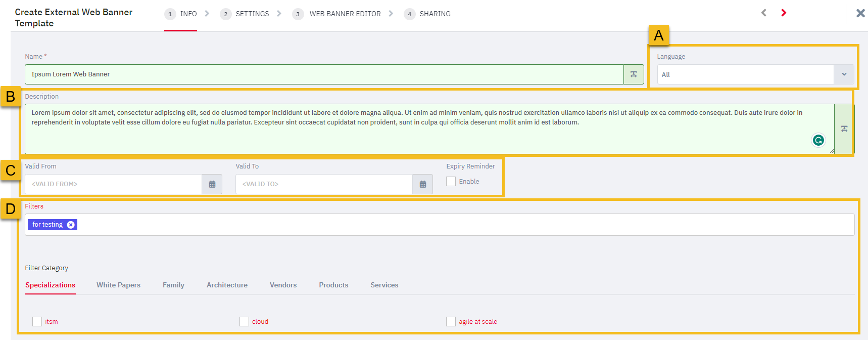Click the chevron after INFO step
Image resolution: width=868 pixels, height=340 pixels.
[207, 14]
